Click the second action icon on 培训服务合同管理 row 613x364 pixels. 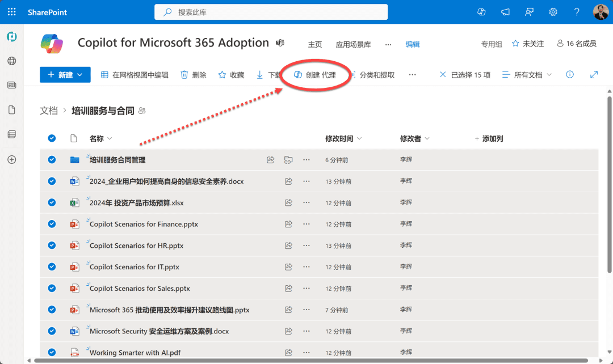click(x=288, y=160)
